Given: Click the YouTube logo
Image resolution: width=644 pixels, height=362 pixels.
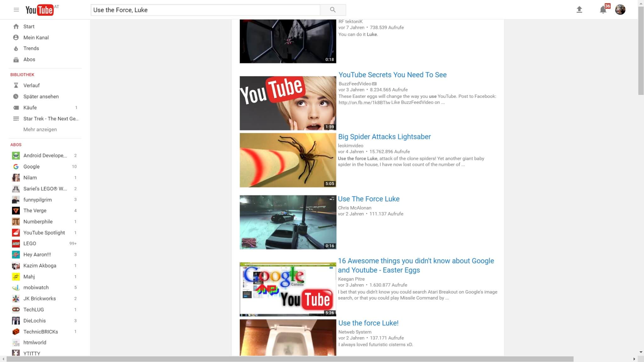Looking at the screenshot, I should pos(39,10).
